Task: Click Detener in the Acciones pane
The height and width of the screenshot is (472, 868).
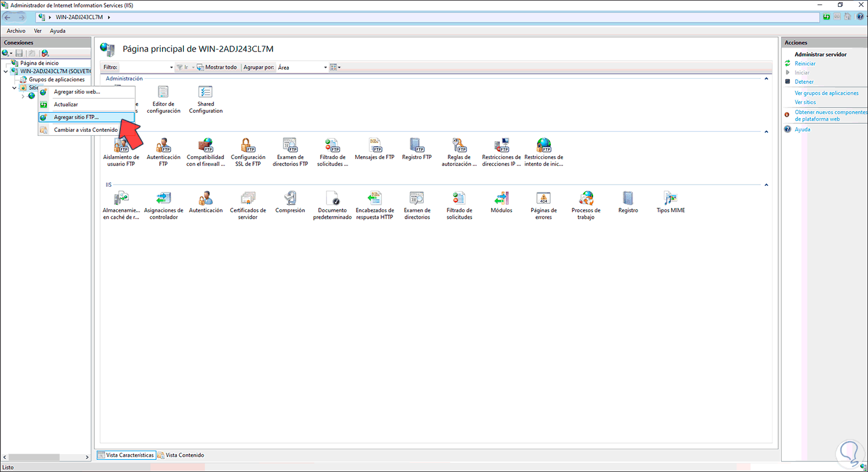Action: coord(804,82)
